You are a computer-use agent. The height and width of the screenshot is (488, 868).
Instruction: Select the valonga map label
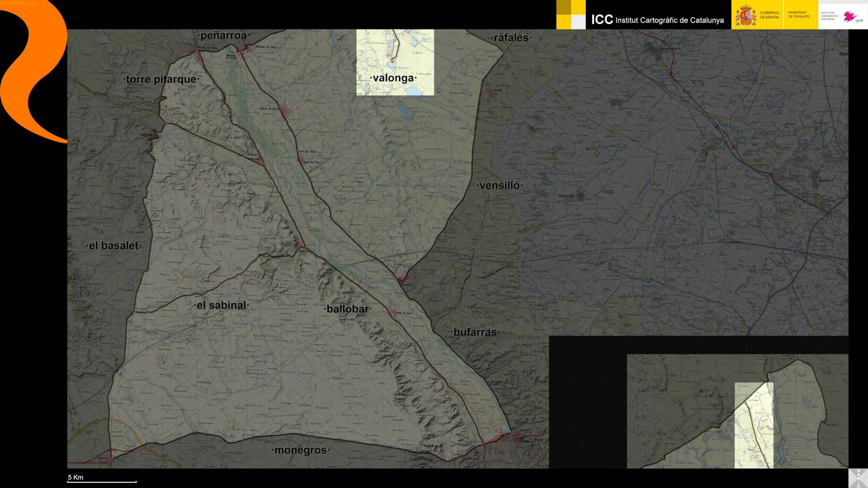pos(393,78)
